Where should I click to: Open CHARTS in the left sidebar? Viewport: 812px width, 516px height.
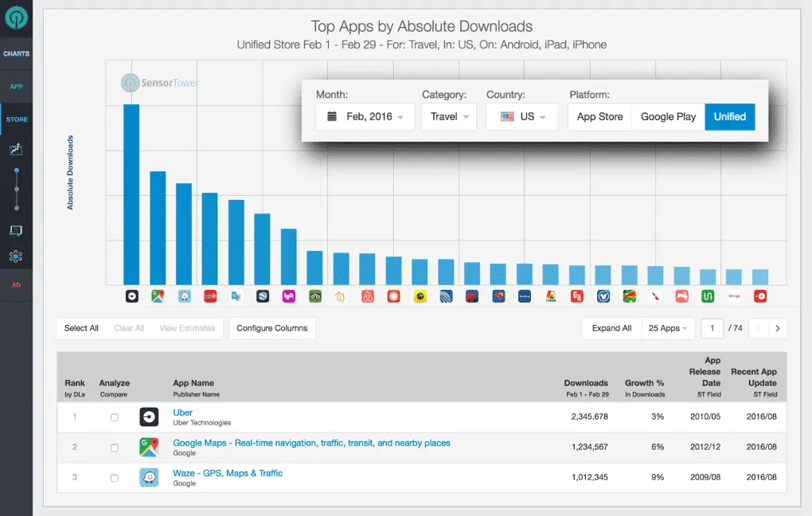coord(16,53)
